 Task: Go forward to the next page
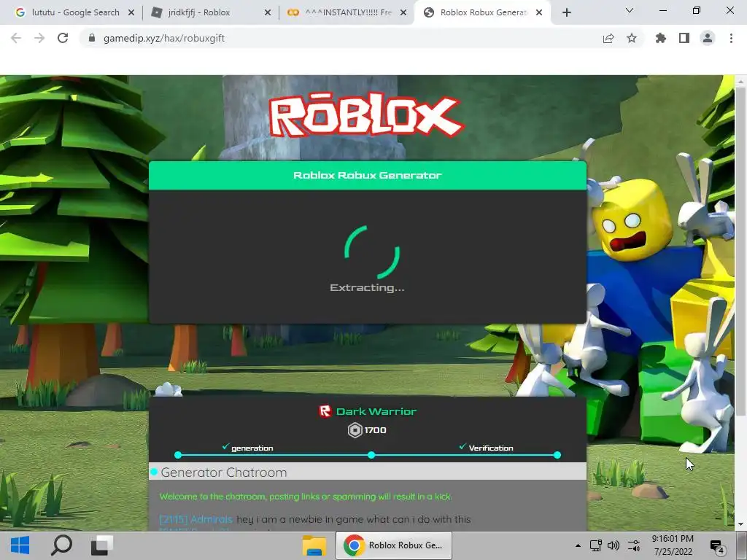pos(39,38)
